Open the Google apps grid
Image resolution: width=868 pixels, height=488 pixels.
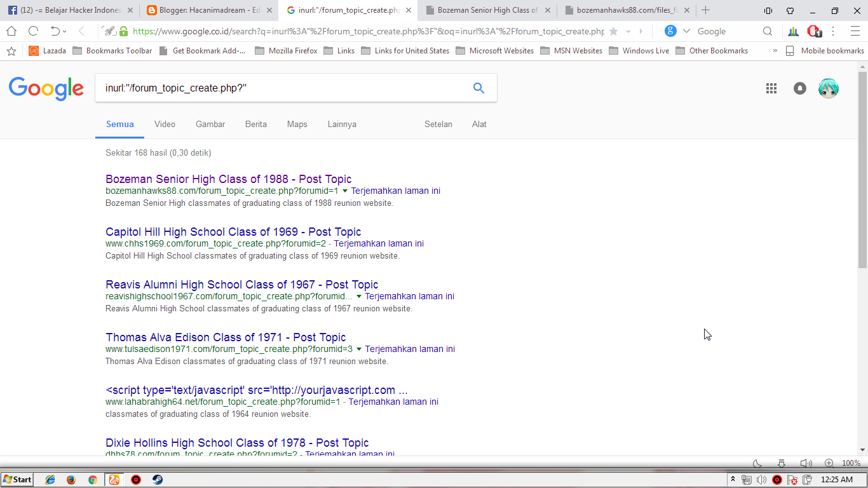point(771,89)
